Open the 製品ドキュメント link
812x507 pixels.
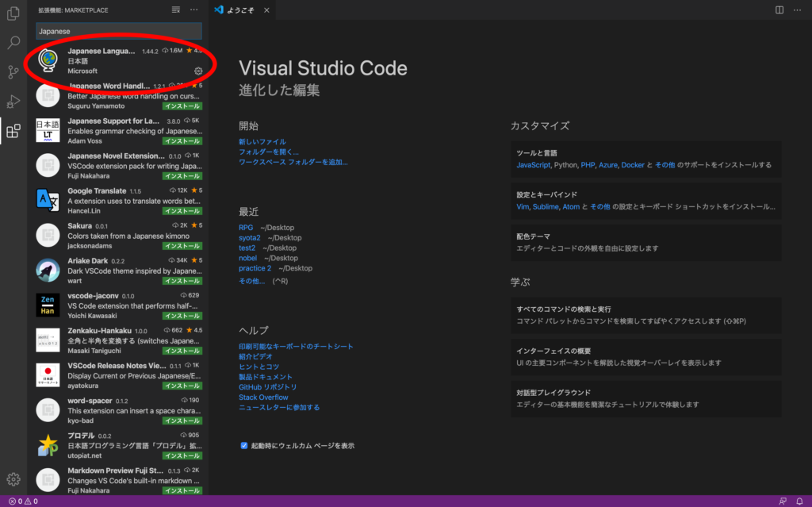pos(266,377)
